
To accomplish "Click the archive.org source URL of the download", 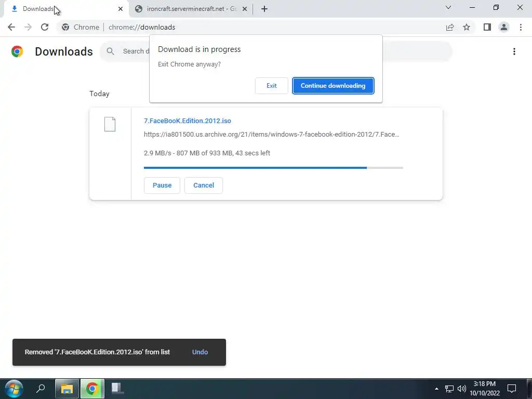I will [271, 135].
